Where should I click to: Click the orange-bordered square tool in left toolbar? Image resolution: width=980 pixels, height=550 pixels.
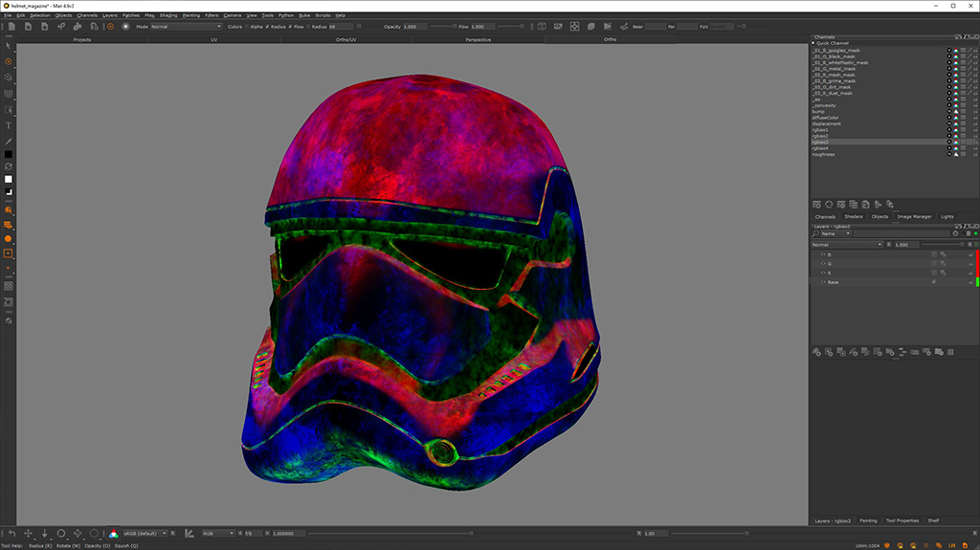[8, 253]
